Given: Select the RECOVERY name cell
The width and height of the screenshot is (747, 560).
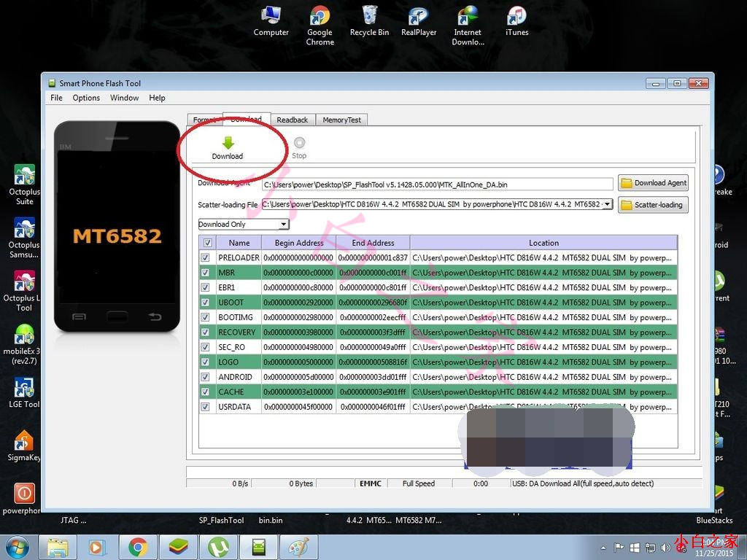Looking at the screenshot, I should pyautogui.click(x=239, y=332).
